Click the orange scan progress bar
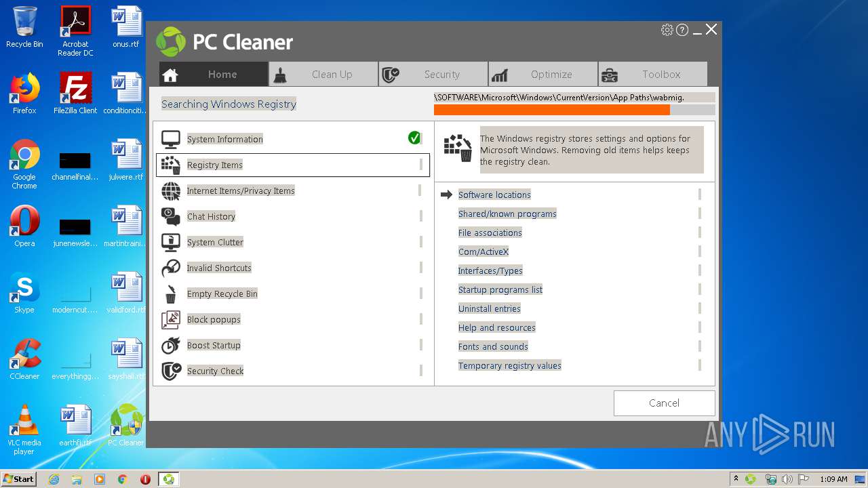The image size is (868, 488). pos(551,110)
